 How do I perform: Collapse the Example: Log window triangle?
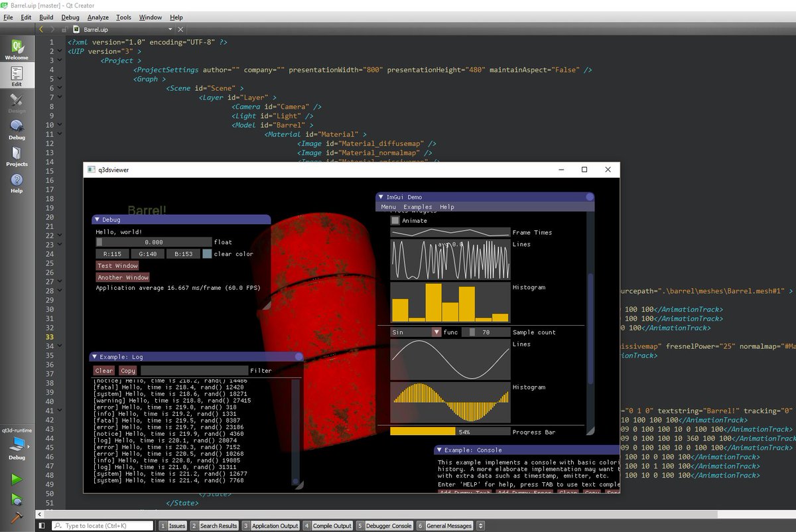tap(95, 356)
